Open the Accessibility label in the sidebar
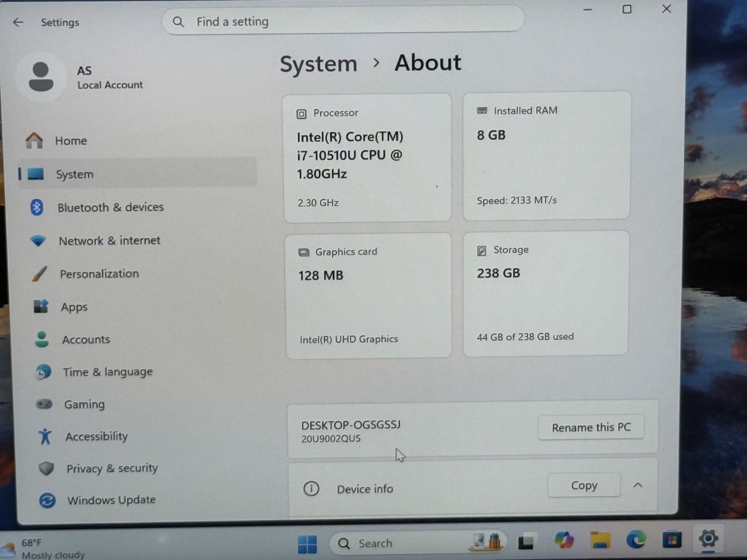747x560 pixels. click(97, 436)
